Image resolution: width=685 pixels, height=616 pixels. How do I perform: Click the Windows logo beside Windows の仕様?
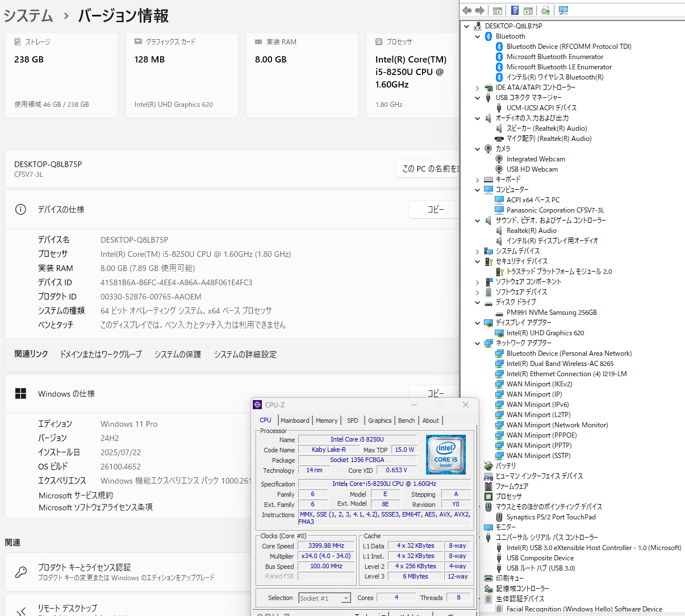click(21, 394)
